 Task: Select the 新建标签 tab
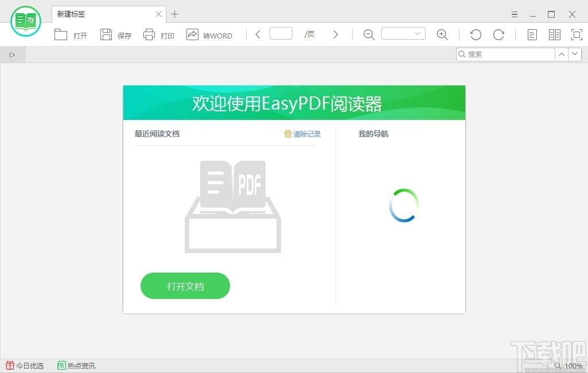[x=109, y=14]
